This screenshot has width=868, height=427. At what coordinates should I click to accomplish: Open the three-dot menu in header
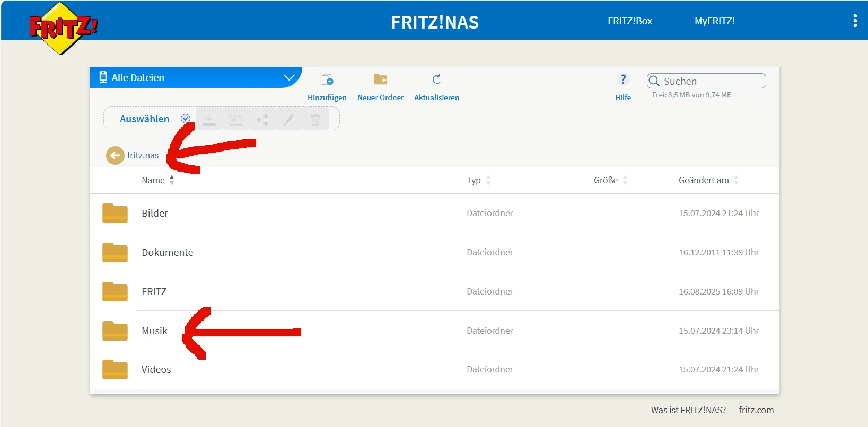point(855,21)
